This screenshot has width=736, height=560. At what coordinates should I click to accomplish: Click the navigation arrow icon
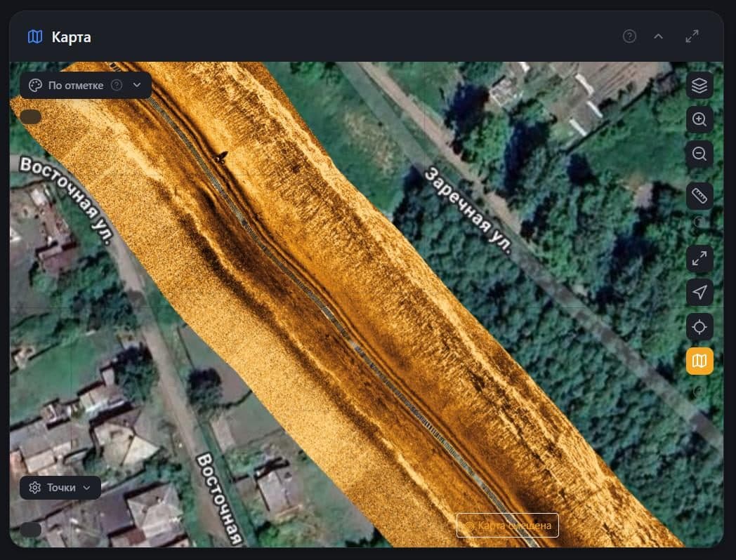coord(699,293)
